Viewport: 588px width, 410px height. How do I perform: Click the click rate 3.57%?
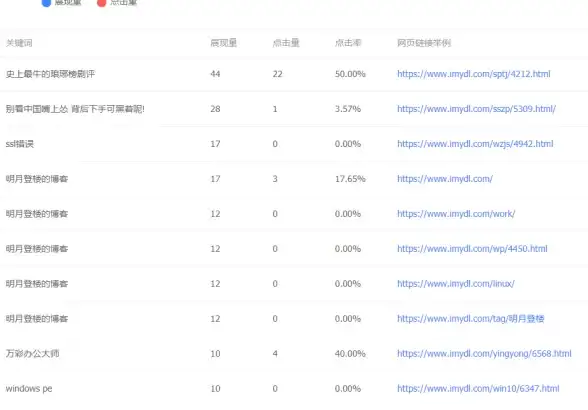348,109
